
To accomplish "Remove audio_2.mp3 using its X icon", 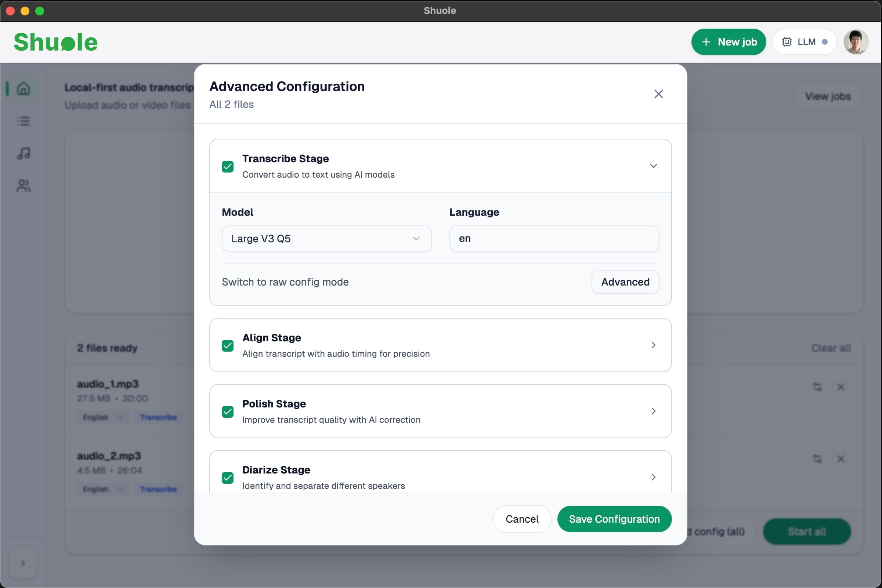I will [x=841, y=459].
